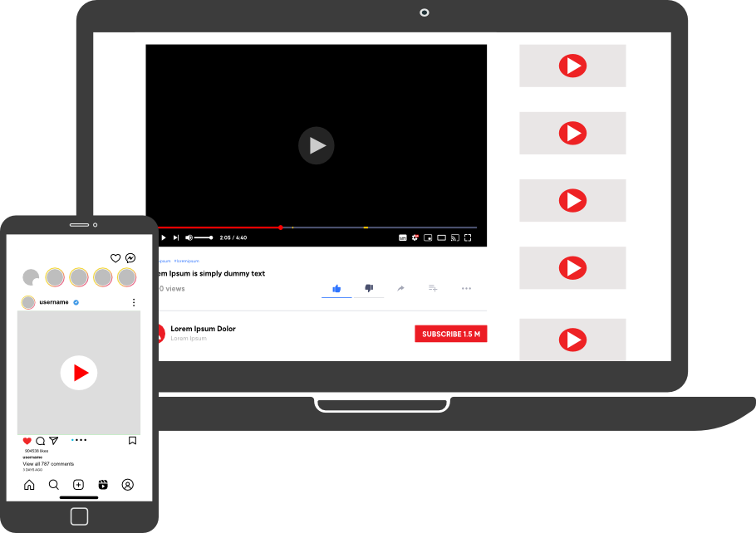Toggle theater mode on the video player

(x=441, y=237)
